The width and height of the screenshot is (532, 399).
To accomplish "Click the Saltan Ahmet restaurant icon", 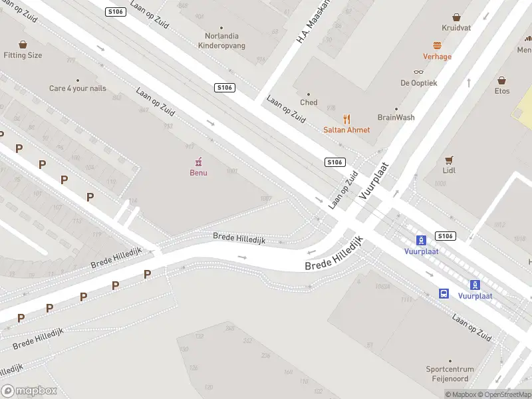I will click(346, 120).
